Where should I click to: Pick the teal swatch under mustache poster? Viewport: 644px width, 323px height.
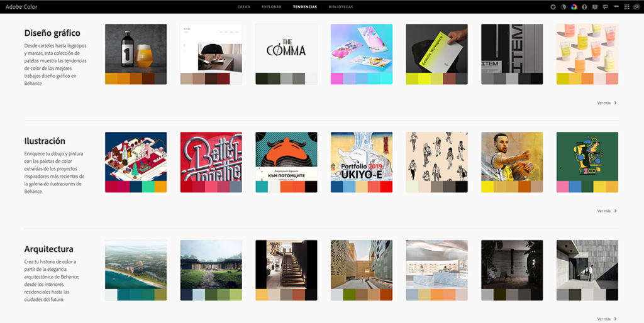(262, 187)
